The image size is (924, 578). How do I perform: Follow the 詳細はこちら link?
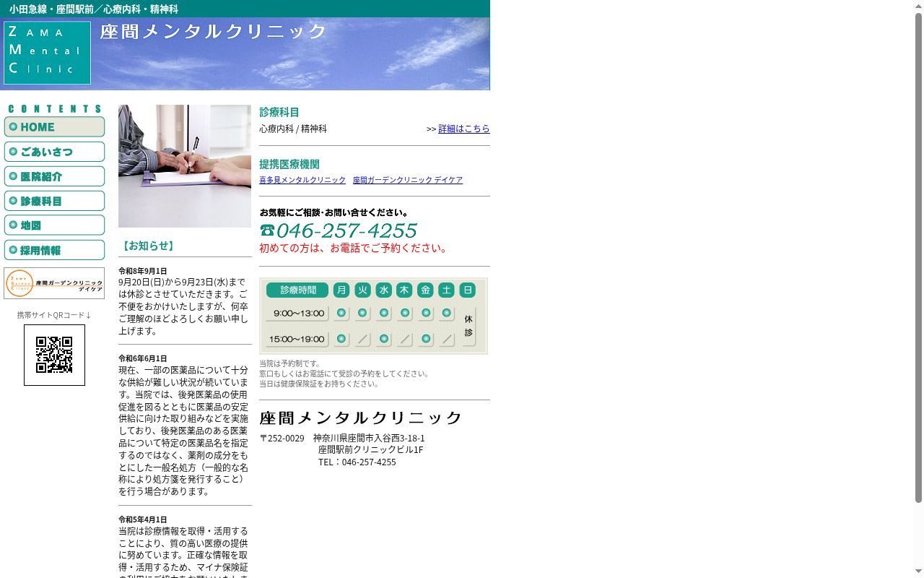pos(464,129)
